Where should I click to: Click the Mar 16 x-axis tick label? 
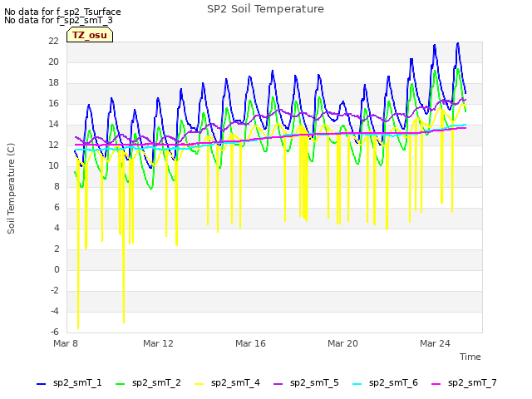pyautogui.click(x=250, y=343)
